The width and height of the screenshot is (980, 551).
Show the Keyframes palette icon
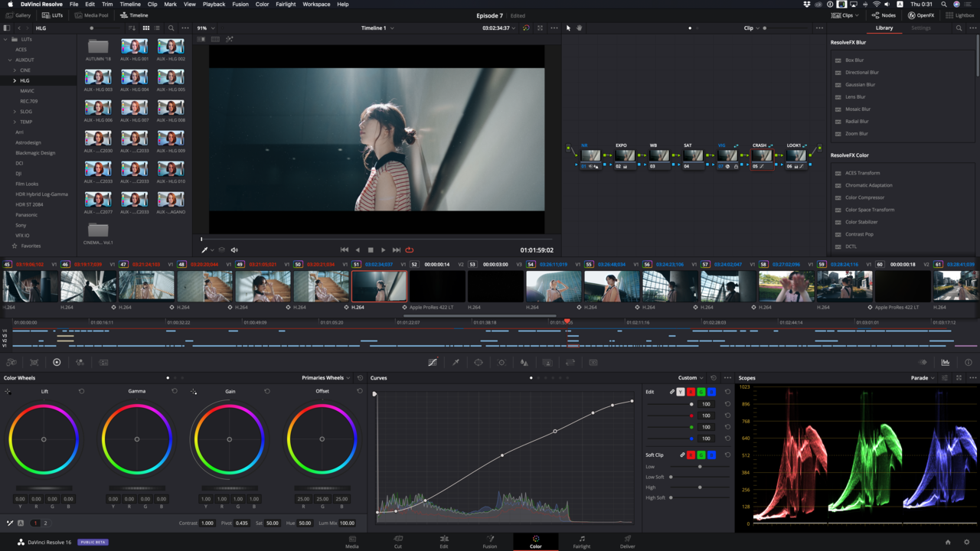point(923,362)
